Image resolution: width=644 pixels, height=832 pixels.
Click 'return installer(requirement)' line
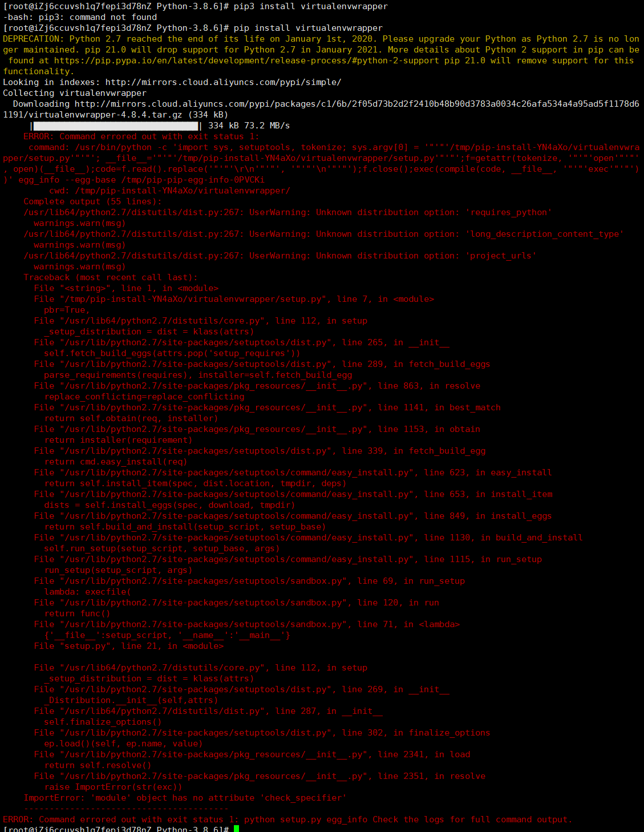118,440
